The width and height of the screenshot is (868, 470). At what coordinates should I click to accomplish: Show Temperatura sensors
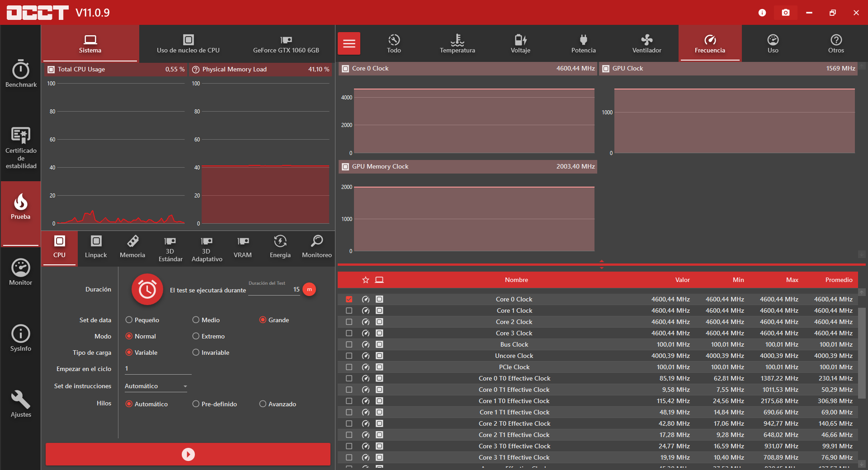tap(458, 43)
